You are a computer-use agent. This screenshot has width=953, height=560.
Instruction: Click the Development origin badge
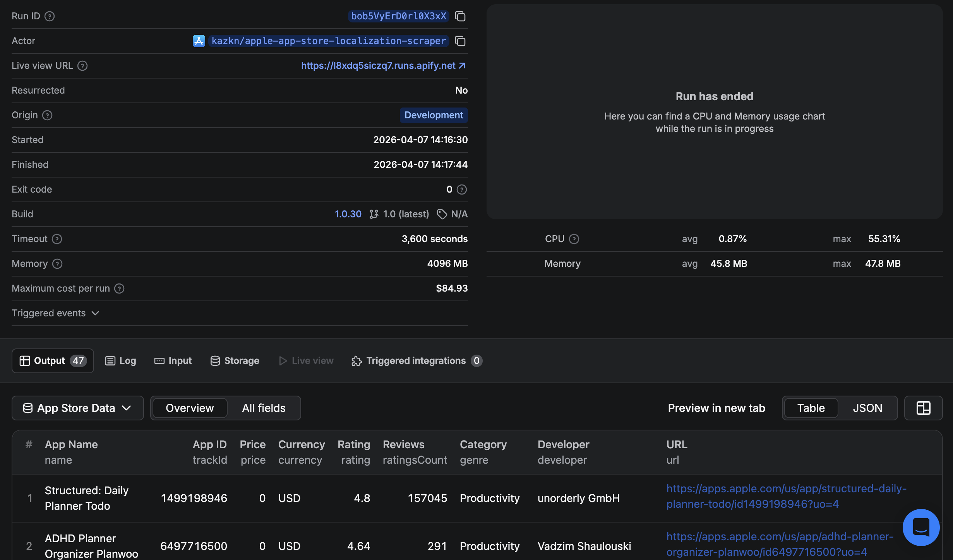[434, 115]
